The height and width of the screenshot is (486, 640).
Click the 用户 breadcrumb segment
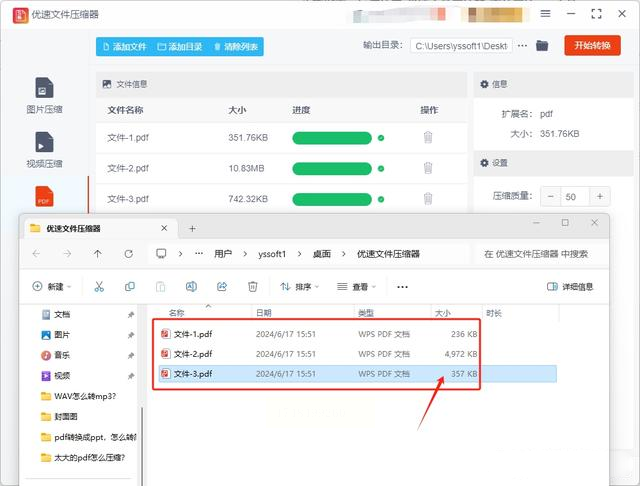[x=223, y=254]
